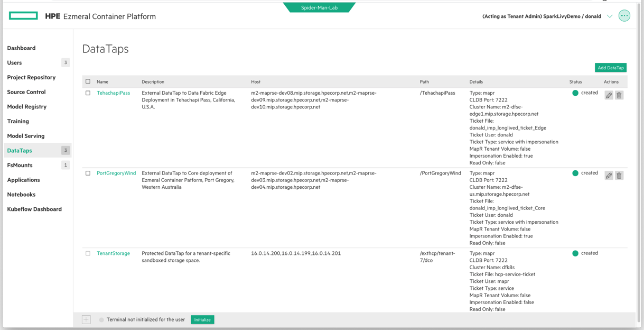Sort by the Name column header
Viewport: 644px width, 330px height.
[x=102, y=82]
